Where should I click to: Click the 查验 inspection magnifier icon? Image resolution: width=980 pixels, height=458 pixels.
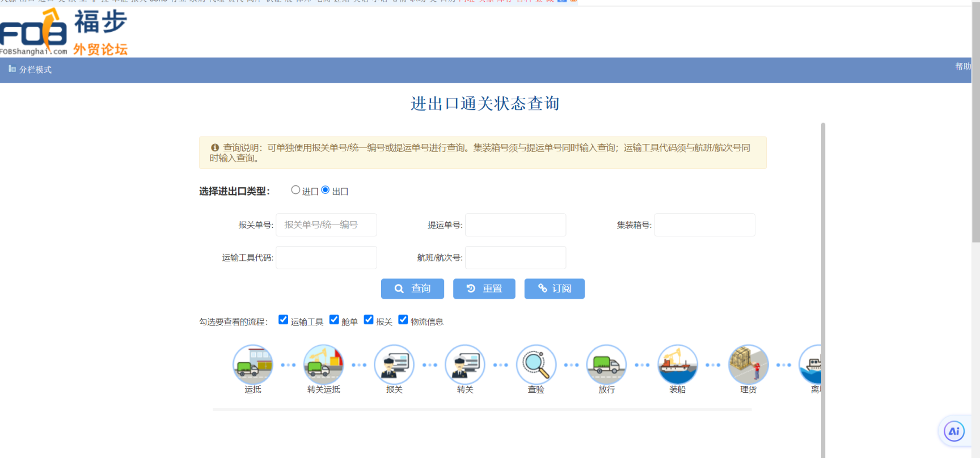pos(536,364)
